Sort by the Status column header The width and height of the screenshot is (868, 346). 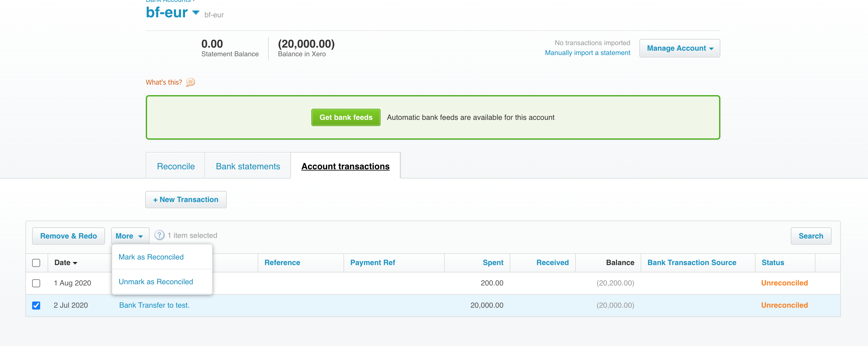pyautogui.click(x=772, y=263)
